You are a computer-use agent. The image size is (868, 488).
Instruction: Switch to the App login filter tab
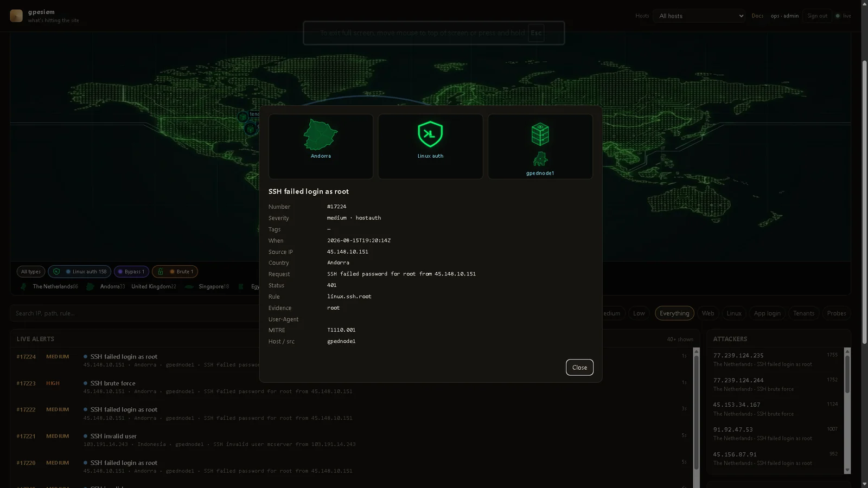767,313
